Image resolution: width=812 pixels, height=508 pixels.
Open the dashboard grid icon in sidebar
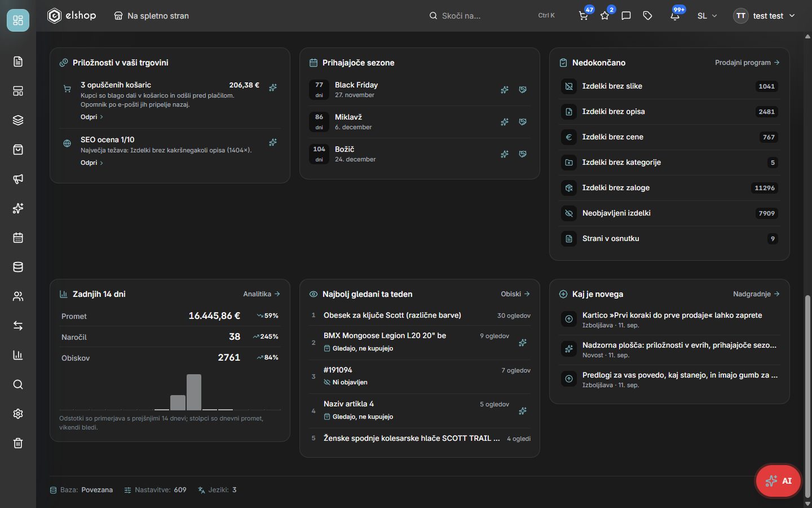[x=18, y=20]
